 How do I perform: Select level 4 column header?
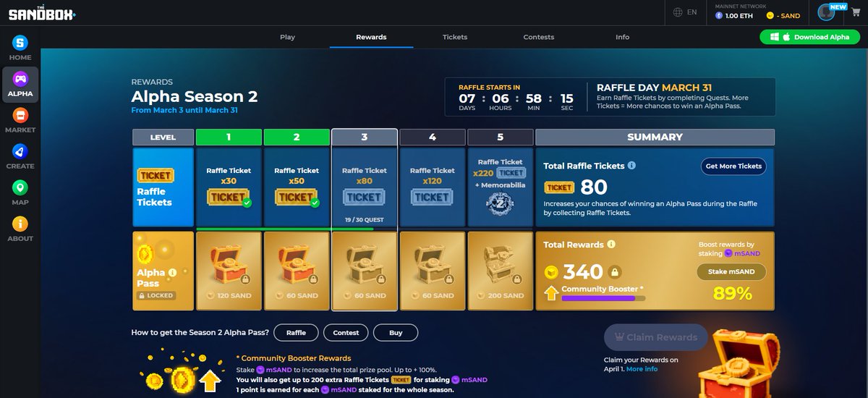[x=432, y=137]
